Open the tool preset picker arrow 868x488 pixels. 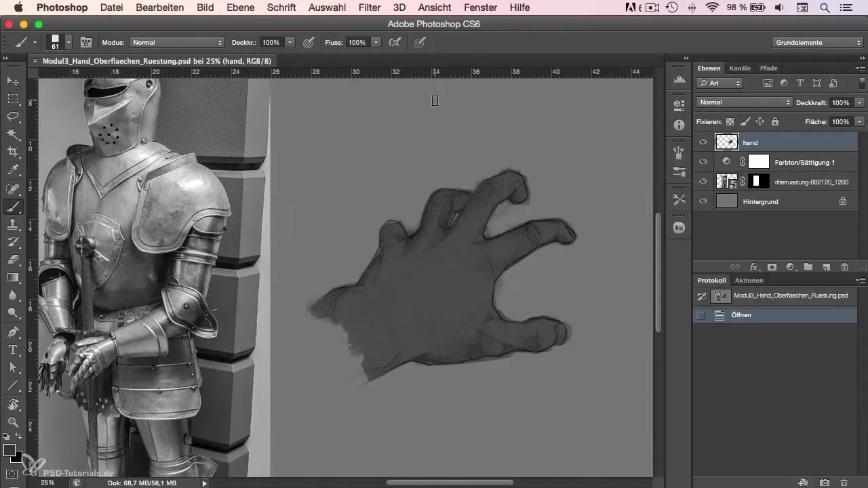pyautogui.click(x=35, y=42)
